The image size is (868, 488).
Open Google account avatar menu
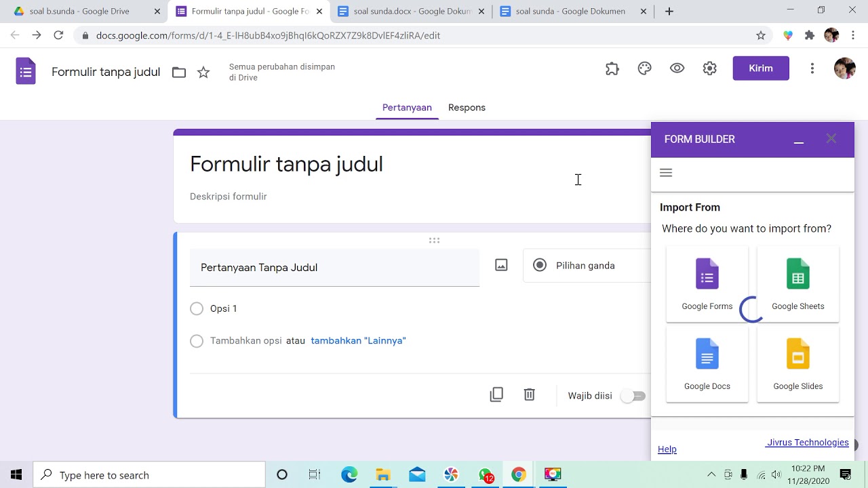coord(845,68)
